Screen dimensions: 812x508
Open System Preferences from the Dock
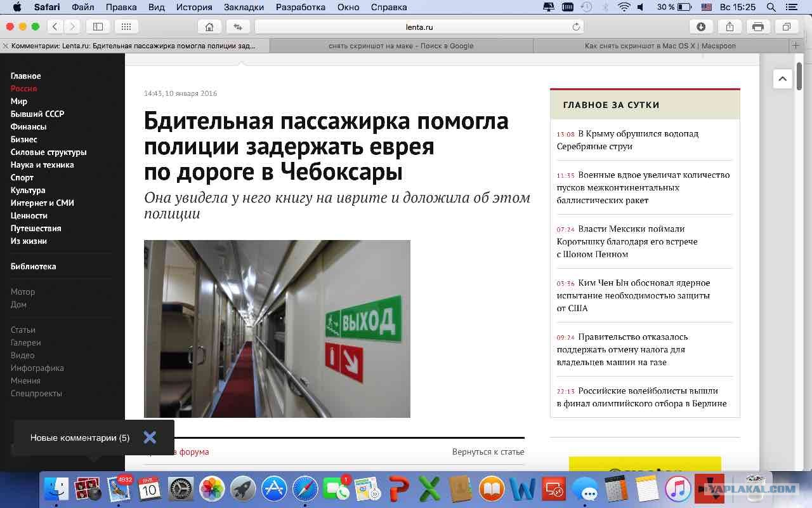coord(181,488)
